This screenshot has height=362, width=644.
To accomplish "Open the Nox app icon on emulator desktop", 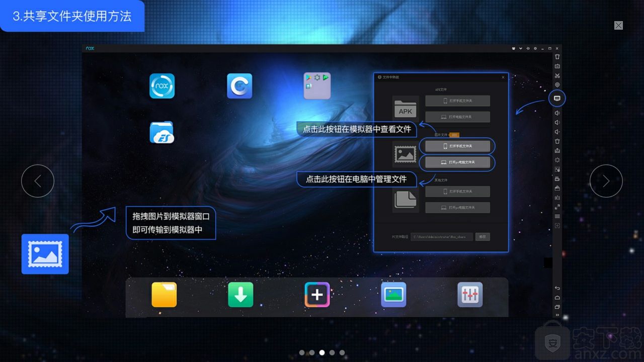I will (162, 86).
